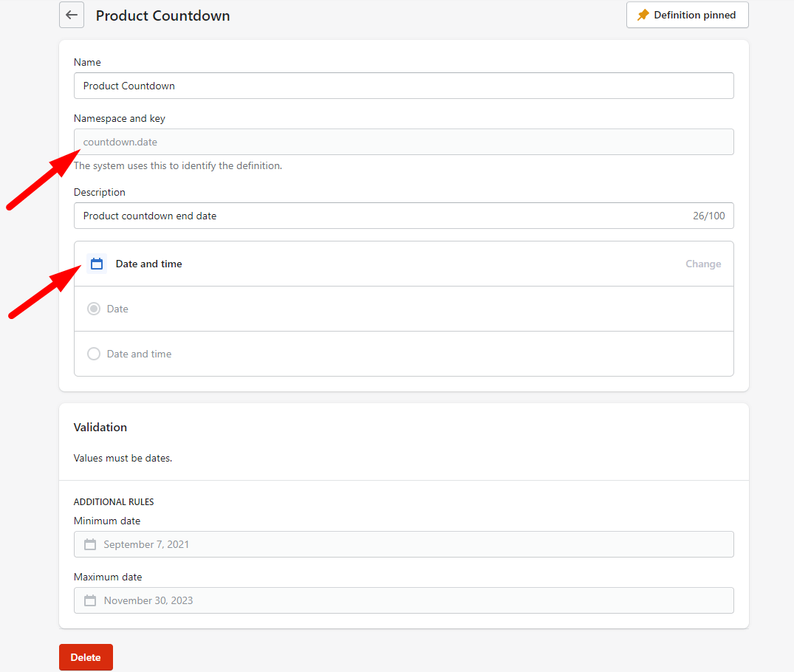Image resolution: width=794 pixels, height=672 pixels.
Task: Click the ADDITIONAL RULES label
Action: click(114, 502)
